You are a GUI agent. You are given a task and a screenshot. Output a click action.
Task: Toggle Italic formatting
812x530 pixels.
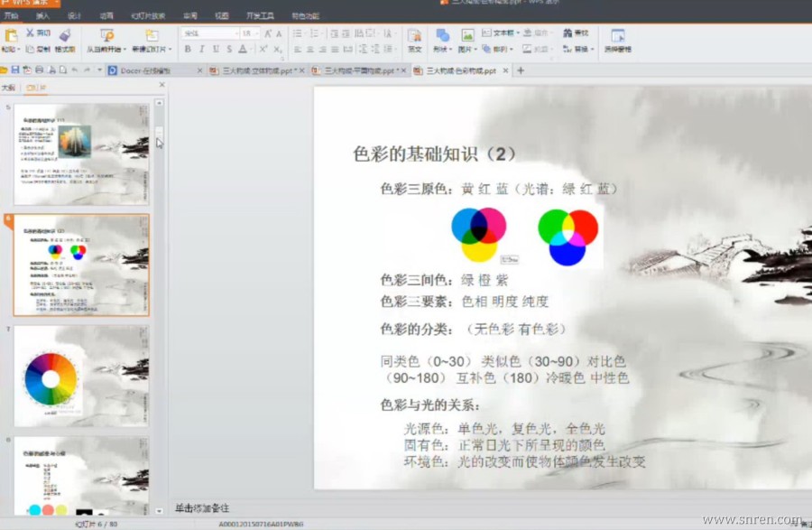201,50
